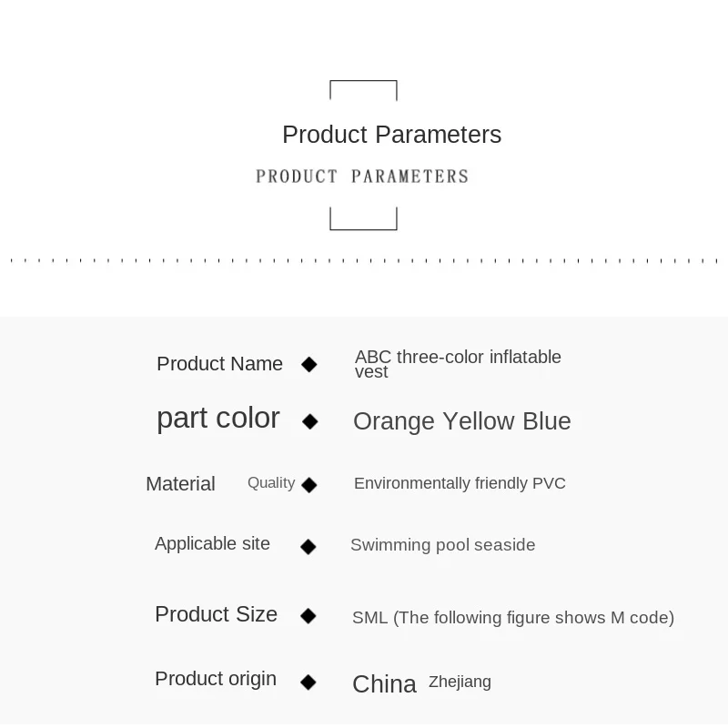This screenshot has height=728, width=728.
Task: Click the "Material" label
Action: tap(180, 484)
